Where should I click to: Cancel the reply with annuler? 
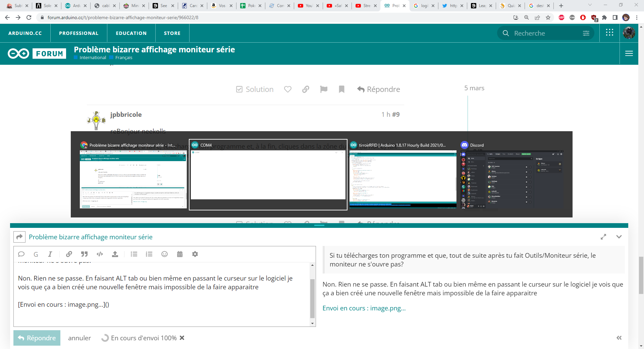pos(79,338)
